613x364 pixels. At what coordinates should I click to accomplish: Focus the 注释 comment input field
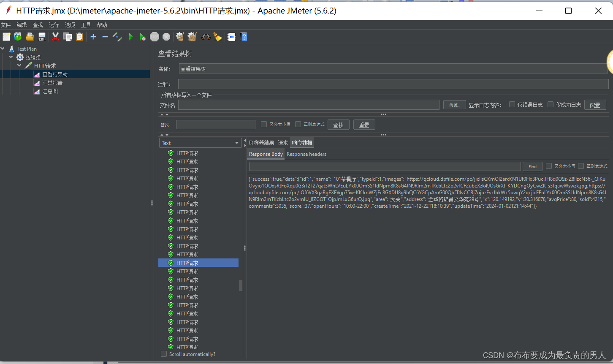click(x=393, y=84)
